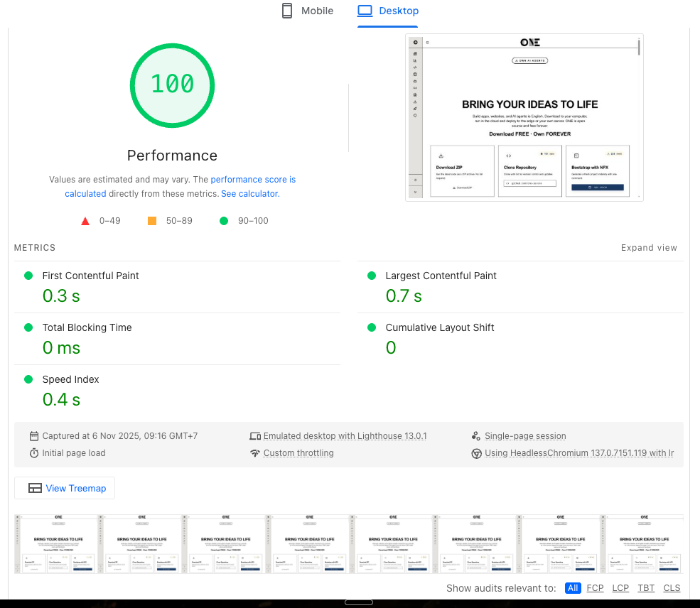Open the View Treemap
Screen dimensions: 700x608
coord(64,488)
